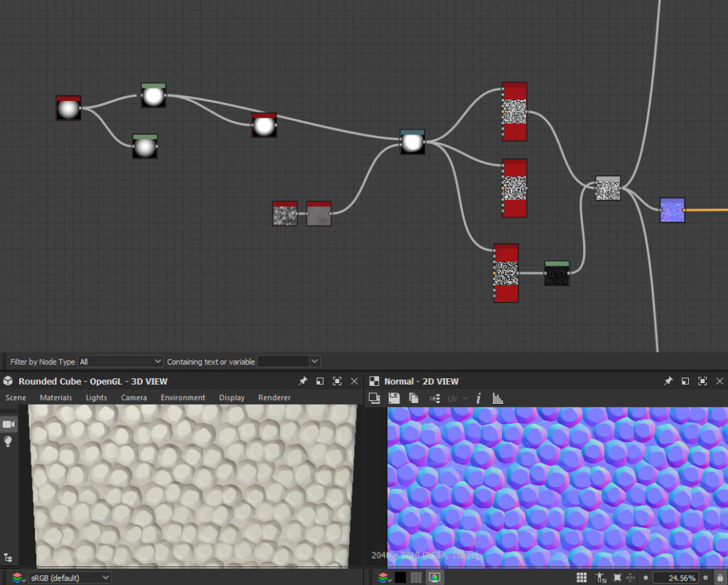Save the 2D view image with floppy icon
The height and width of the screenshot is (585, 728).
tap(394, 398)
